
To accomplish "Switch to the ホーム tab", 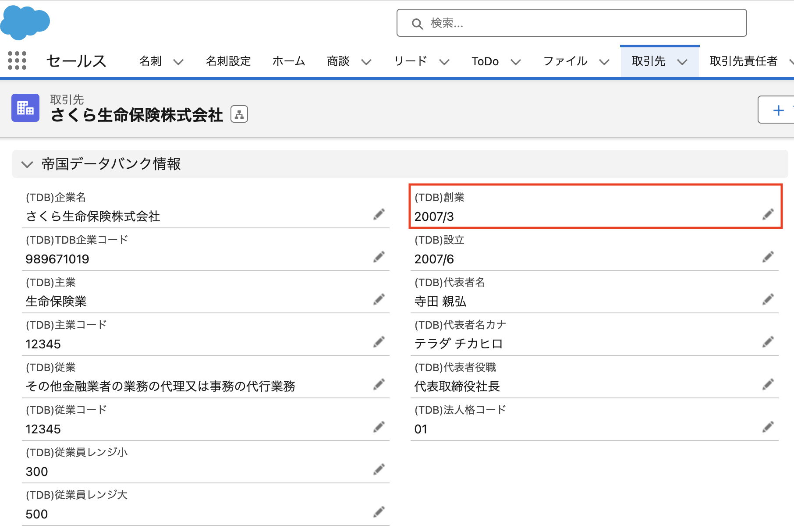I will [x=289, y=61].
